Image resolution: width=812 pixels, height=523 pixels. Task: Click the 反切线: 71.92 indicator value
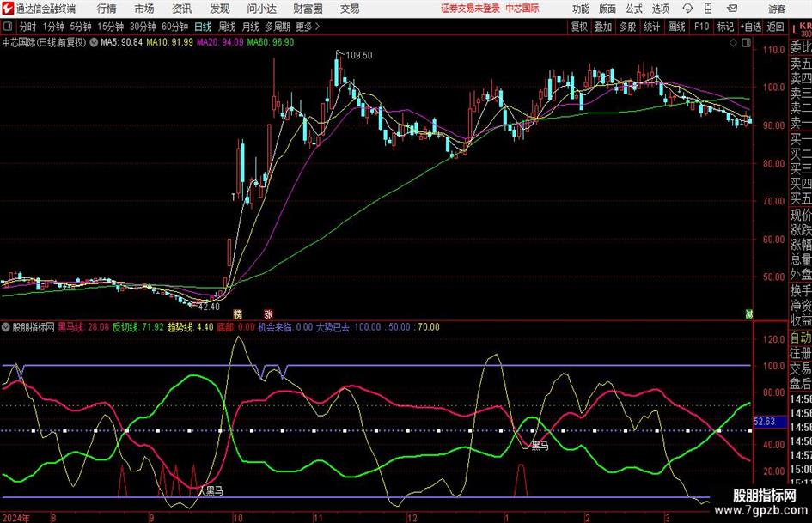(x=137, y=327)
